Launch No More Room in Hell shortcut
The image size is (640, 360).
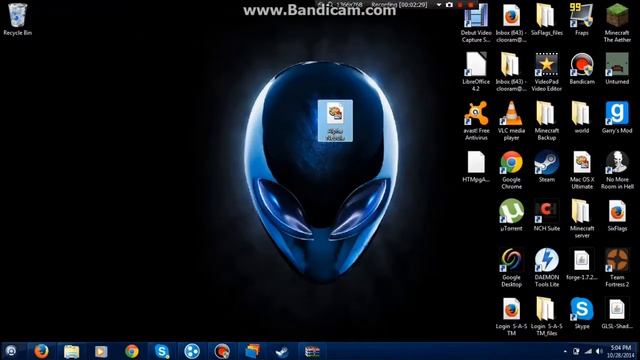(x=617, y=169)
